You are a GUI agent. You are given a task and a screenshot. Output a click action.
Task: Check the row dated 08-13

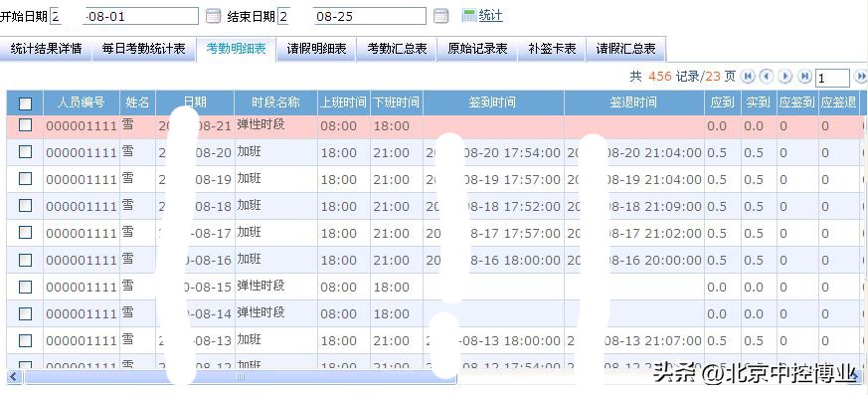tap(26, 340)
